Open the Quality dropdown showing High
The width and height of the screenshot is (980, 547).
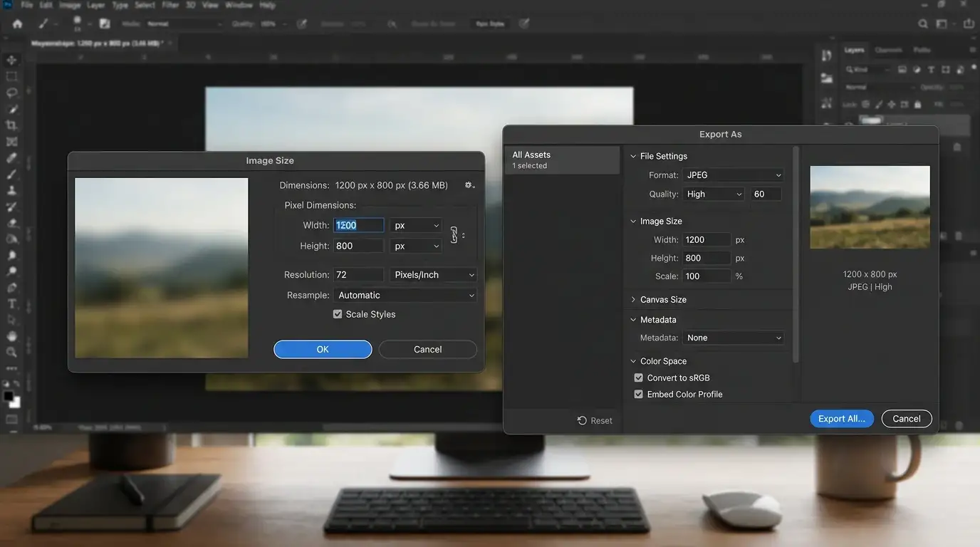tap(714, 194)
